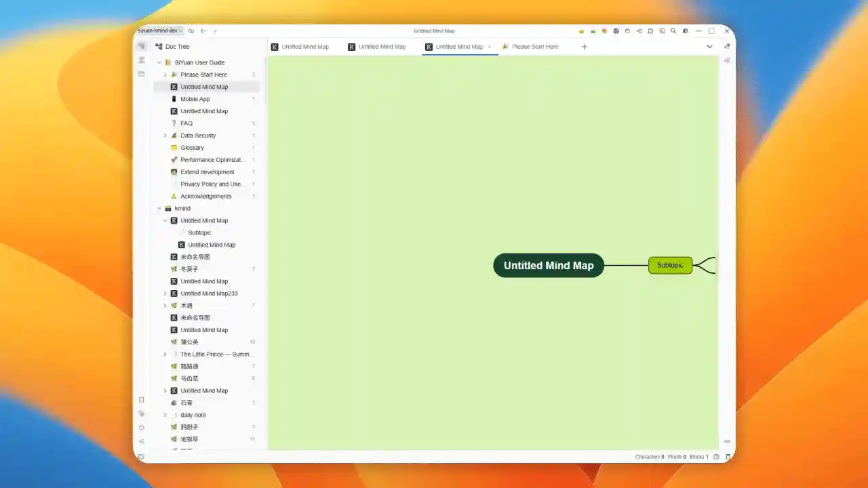
Task: Open the Inbox dock icon below Outline
Action: coord(142,73)
